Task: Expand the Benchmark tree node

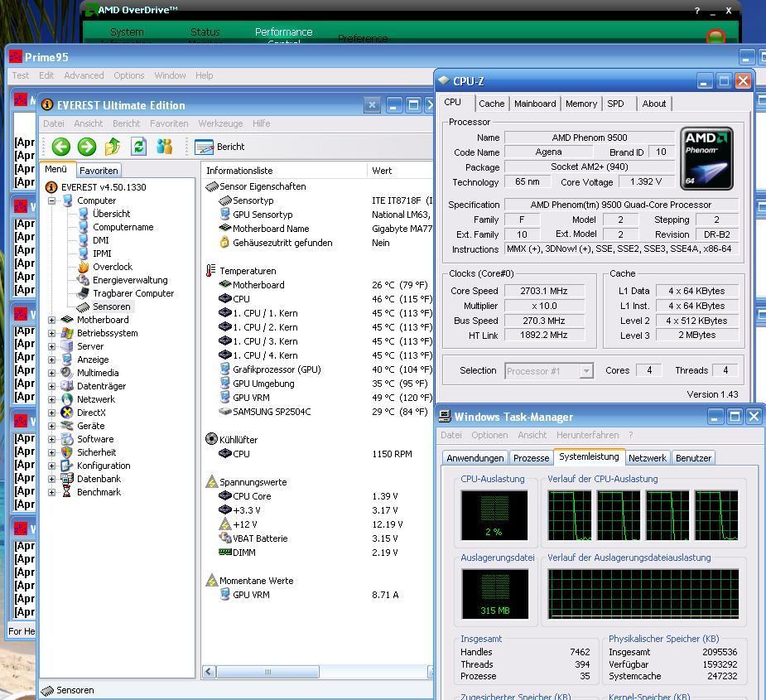Action: pyautogui.click(x=51, y=492)
